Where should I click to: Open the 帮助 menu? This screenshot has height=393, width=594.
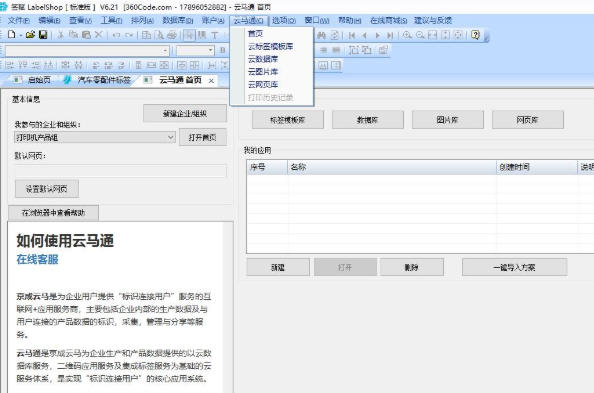point(350,20)
